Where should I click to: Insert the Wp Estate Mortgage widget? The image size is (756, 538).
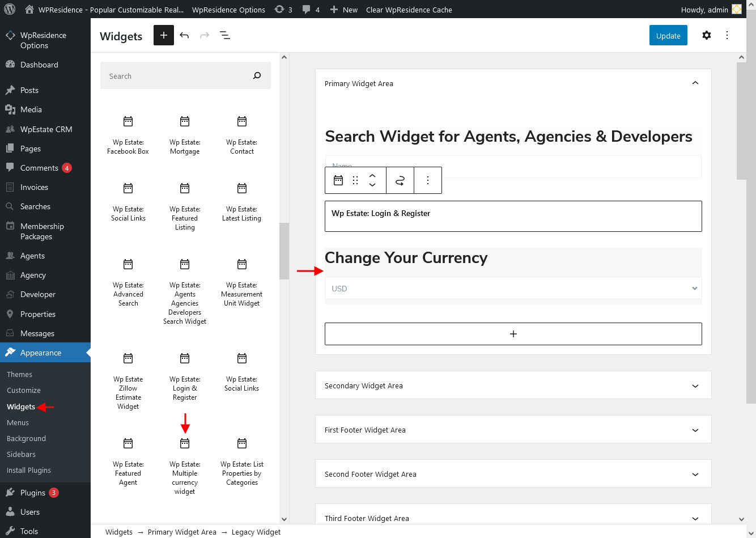185,135
